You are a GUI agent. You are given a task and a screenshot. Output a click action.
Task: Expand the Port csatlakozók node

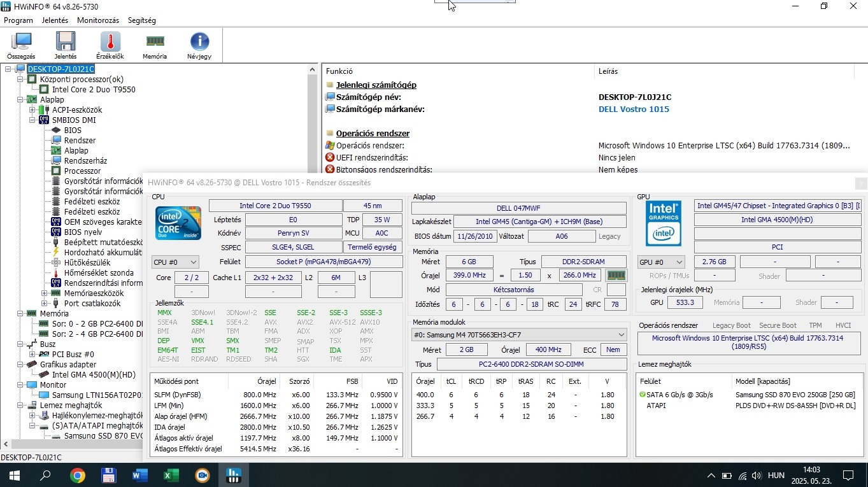(x=45, y=304)
